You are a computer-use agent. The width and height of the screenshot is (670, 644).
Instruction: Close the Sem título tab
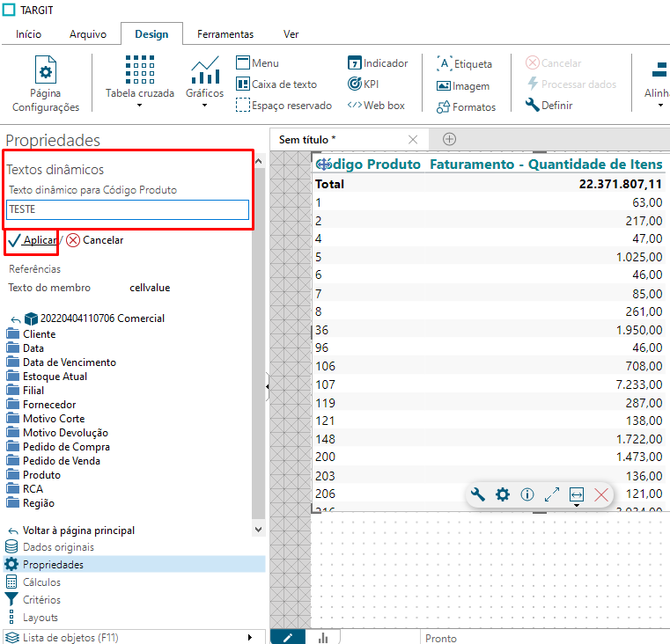413,140
